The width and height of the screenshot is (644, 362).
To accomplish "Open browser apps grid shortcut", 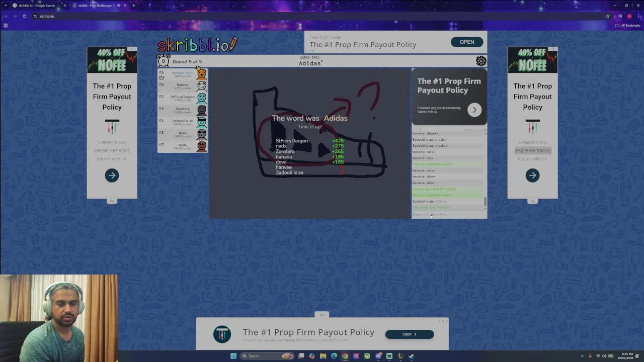I will coord(6,25).
